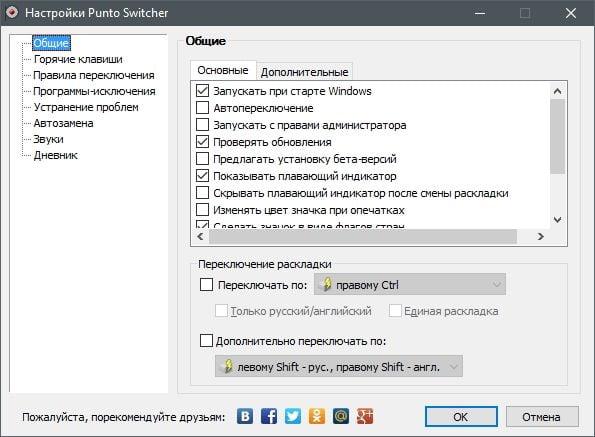Toggle the Переключать по checkbox
This screenshot has width=595, height=437.
click(206, 285)
